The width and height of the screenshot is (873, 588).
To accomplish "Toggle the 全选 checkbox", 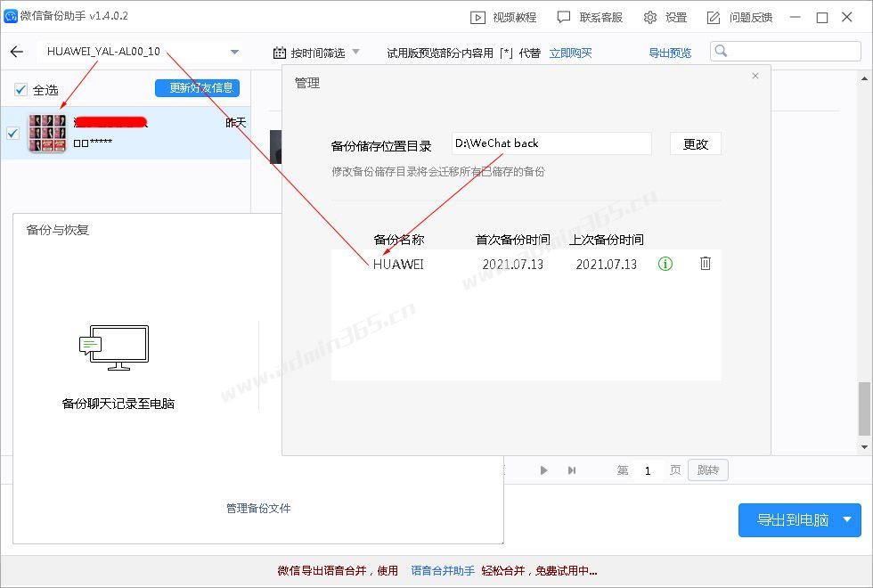I will point(20,89).
